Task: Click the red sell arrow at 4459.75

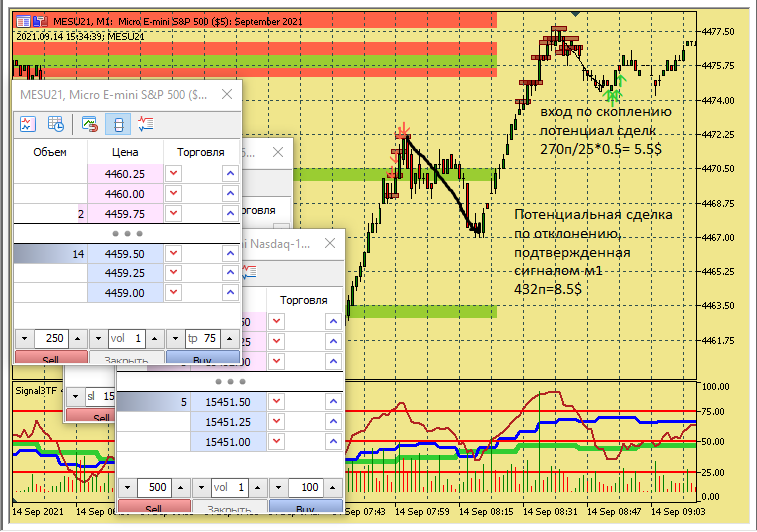Action: 174,214
